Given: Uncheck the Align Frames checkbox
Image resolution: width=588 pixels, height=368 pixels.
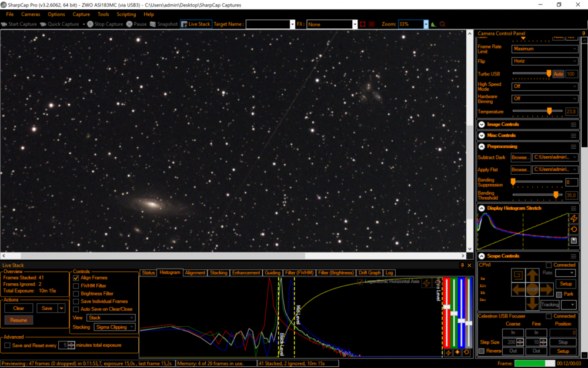Looking at the screenshot, I should (76, 278).
